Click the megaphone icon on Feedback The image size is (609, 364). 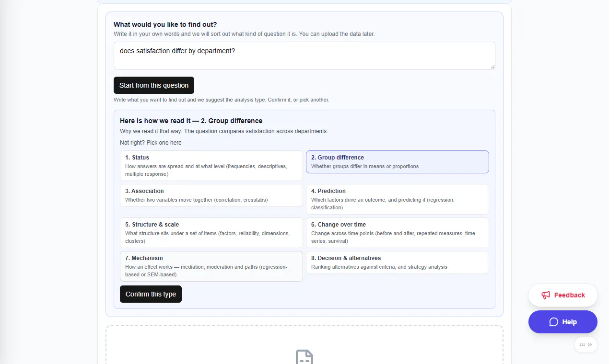coord(546,295)
